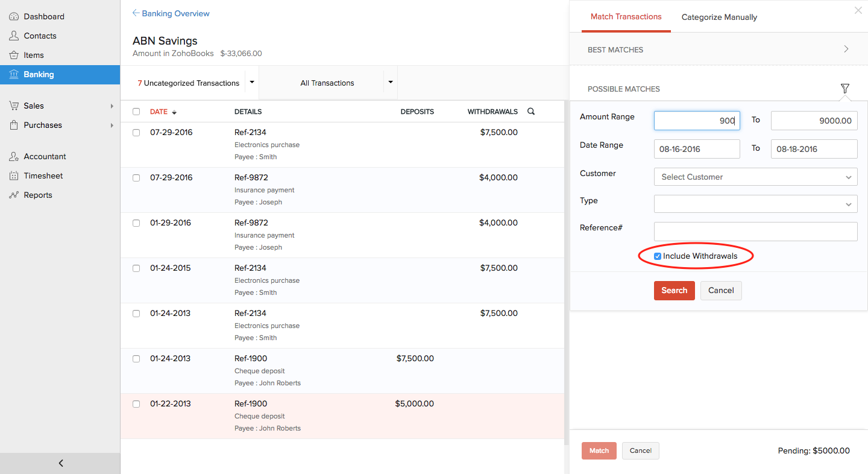Click inside the Amount Range start field
This screenshot has width=868, height=474.
point(697,121)
